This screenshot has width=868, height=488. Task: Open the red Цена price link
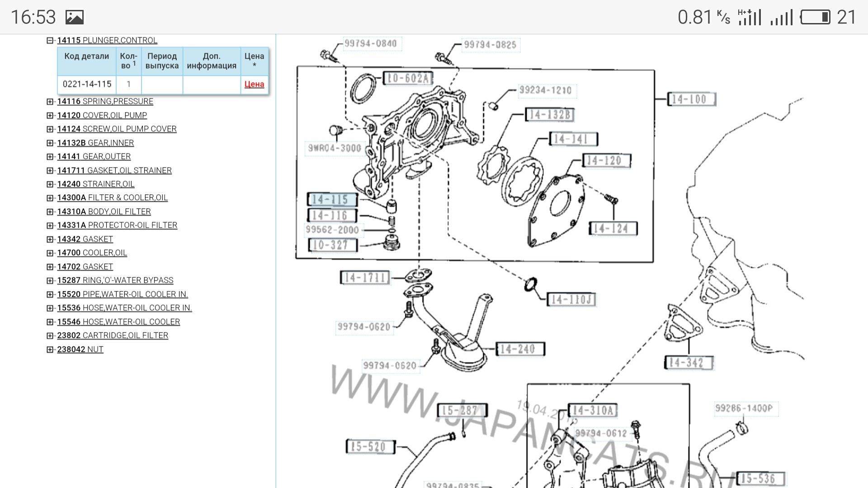(254, 84)
